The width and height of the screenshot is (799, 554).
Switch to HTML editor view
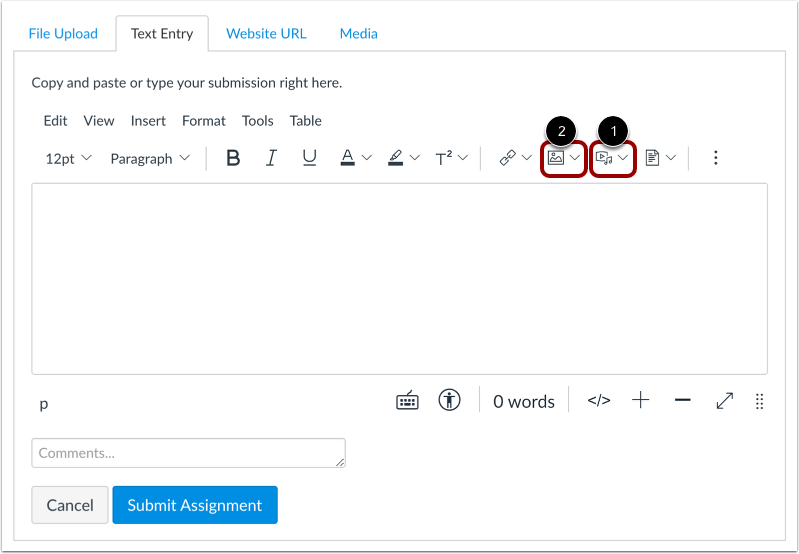(599, 401)
